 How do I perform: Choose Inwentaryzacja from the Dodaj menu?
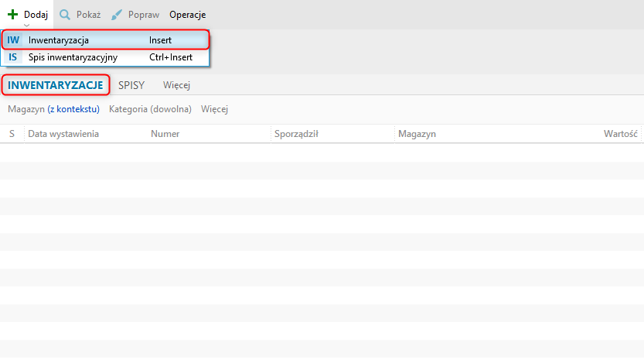click(106, 40)
